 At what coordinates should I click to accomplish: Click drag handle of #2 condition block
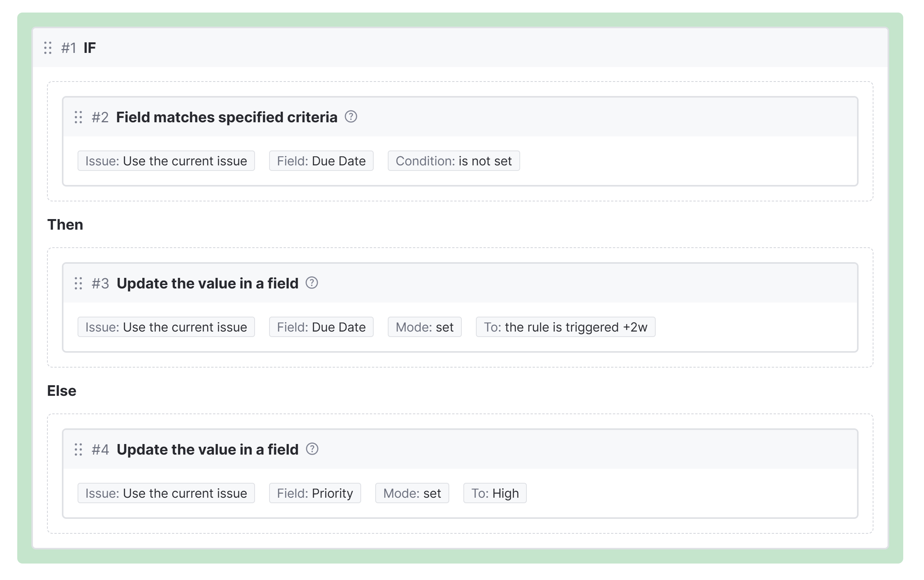coord(78,117)
